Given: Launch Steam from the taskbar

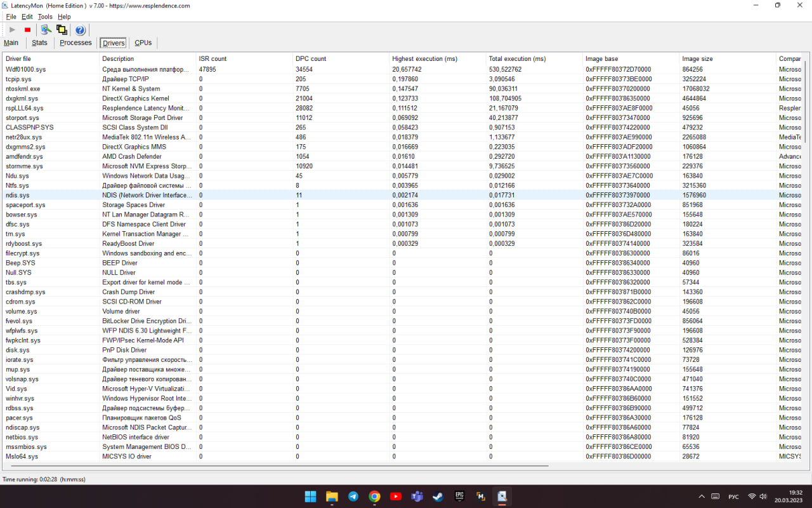Looking at the screenshot, I should pyautogui.click(x=438, y=497).
